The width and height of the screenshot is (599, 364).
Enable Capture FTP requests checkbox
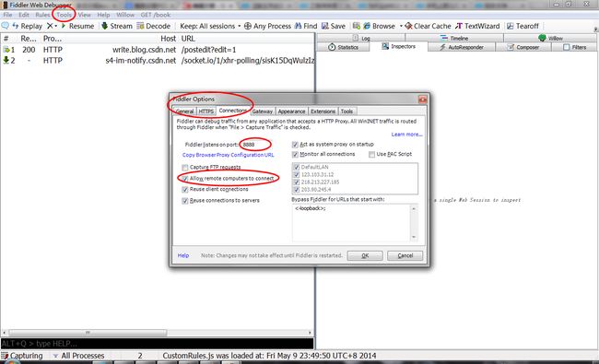pyautogui.click(x=185, y=168)
